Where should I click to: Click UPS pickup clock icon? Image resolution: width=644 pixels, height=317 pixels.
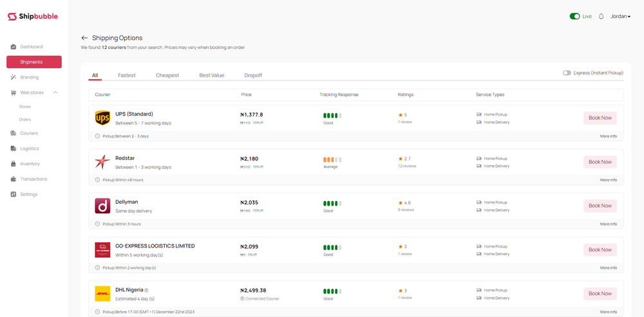click(x=97, y=136)
